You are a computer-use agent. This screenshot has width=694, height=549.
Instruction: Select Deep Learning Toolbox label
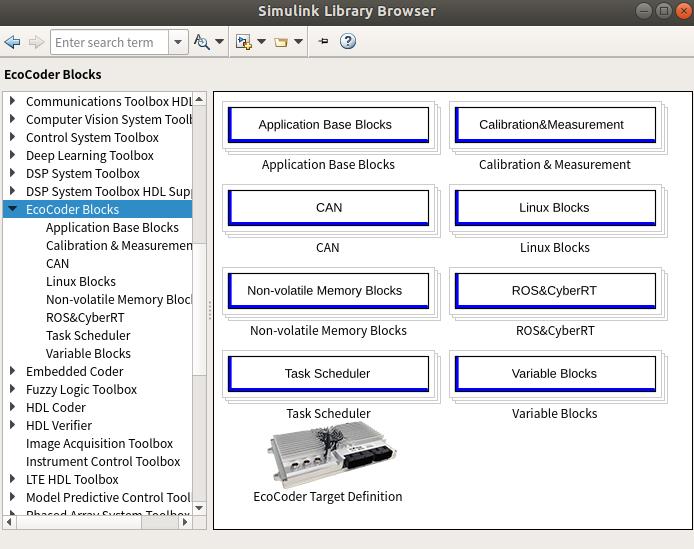[x=90, y=156]
